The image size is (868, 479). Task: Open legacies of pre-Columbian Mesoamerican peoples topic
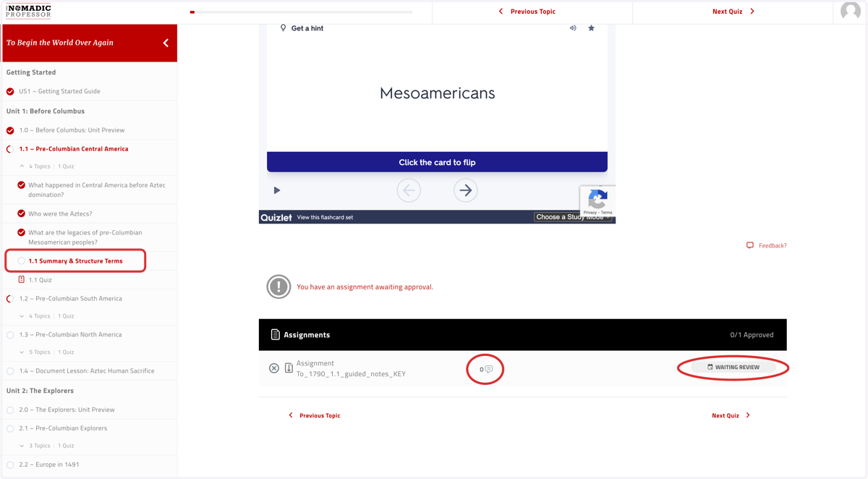[x=85, y=237]
